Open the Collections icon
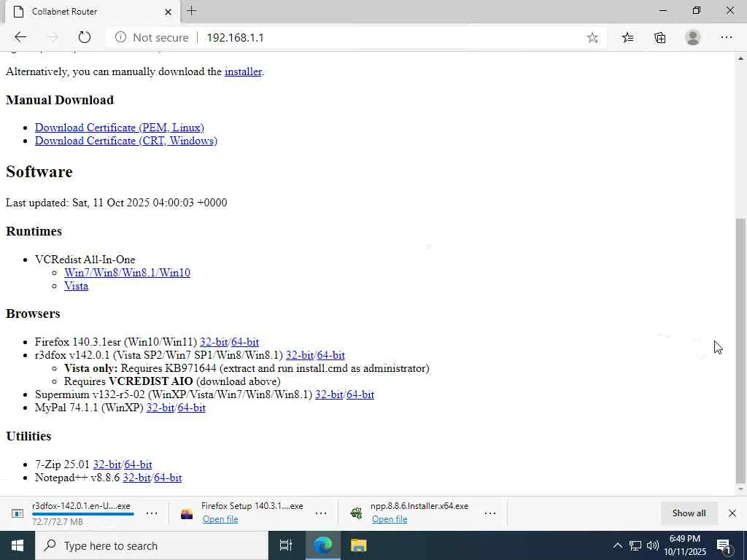Screen dimensions: 747x560 (x=660, y=38)
